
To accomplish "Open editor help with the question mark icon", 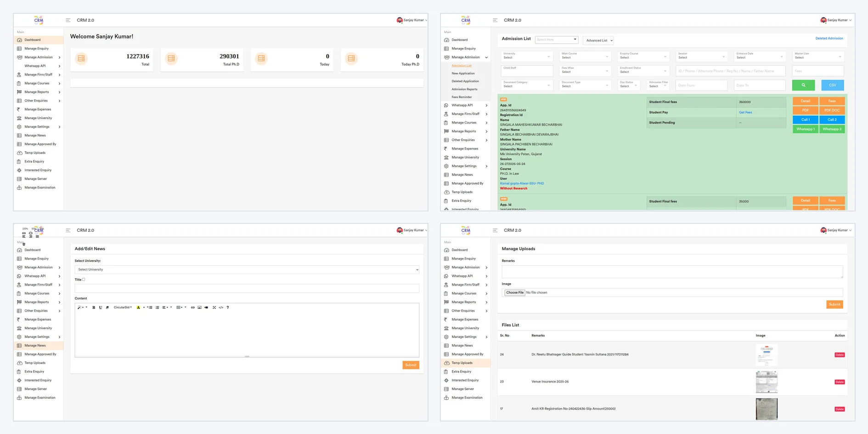I will click(x=228, y=308).
